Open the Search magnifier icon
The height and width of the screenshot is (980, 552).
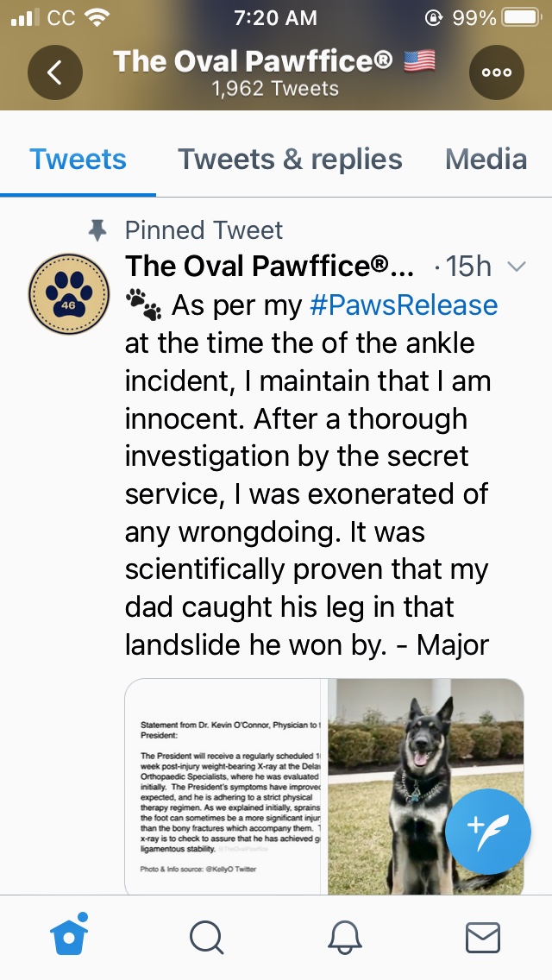coord(206,938)
